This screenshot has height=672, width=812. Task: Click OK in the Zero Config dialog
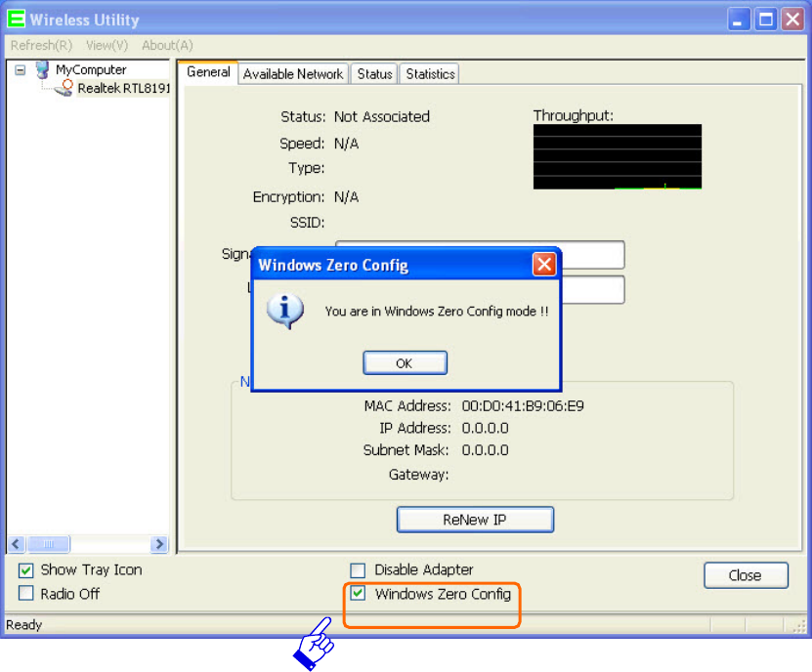405,363
